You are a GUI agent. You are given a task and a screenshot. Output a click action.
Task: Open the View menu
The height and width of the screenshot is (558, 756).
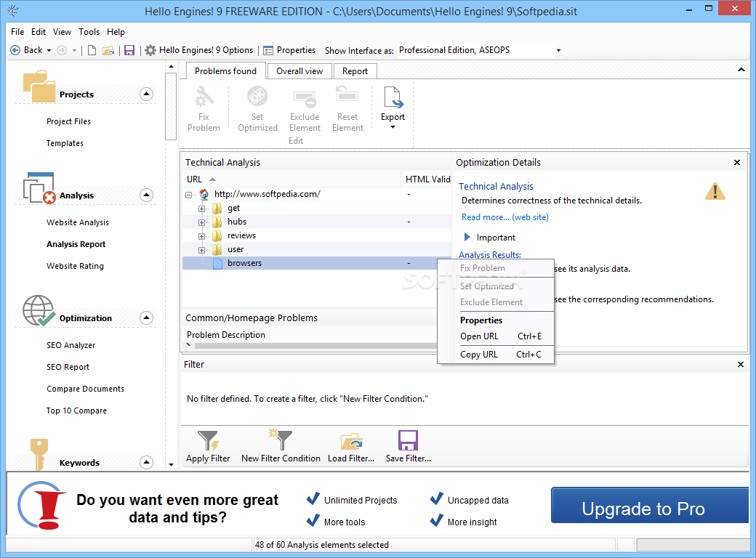point(63,32)
